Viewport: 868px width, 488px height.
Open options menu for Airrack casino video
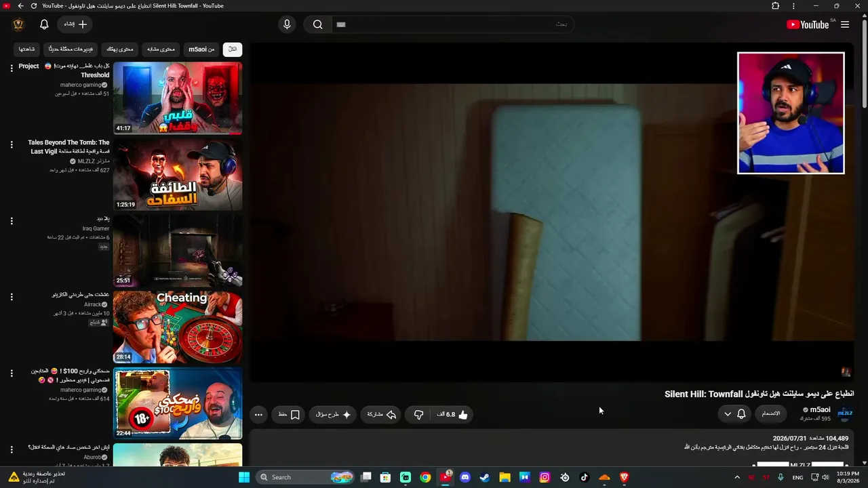point(12,297)
